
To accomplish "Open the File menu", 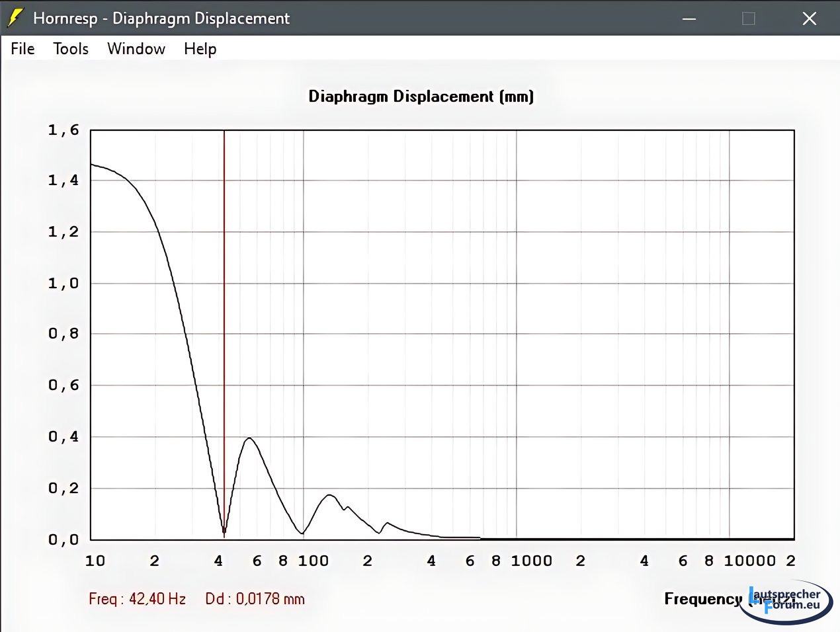I will coord(22,49).
